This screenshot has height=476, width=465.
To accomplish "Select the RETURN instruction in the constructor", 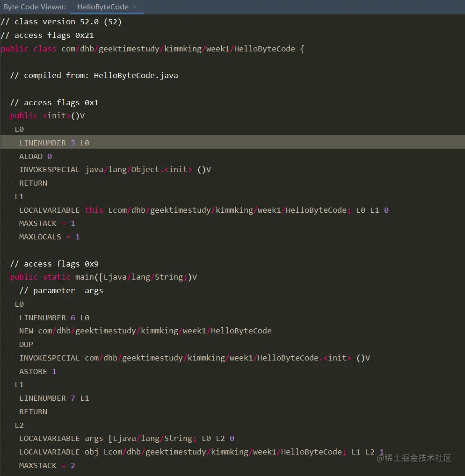I will tap(33, 183).
